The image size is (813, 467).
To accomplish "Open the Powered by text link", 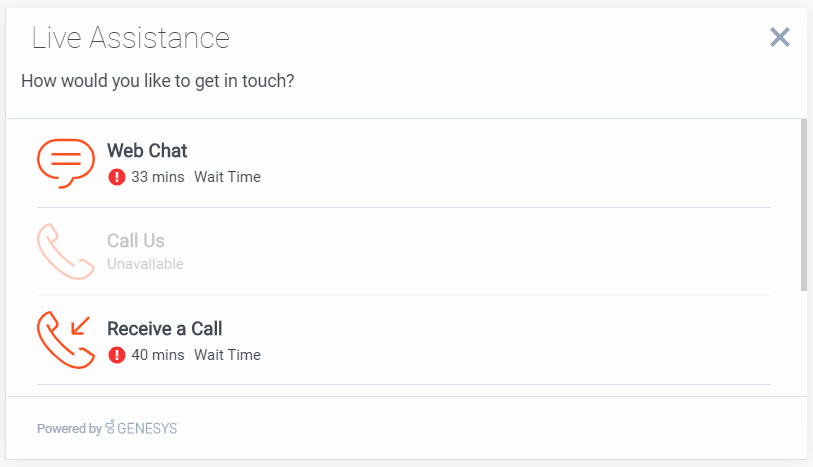I will [68, 429].
